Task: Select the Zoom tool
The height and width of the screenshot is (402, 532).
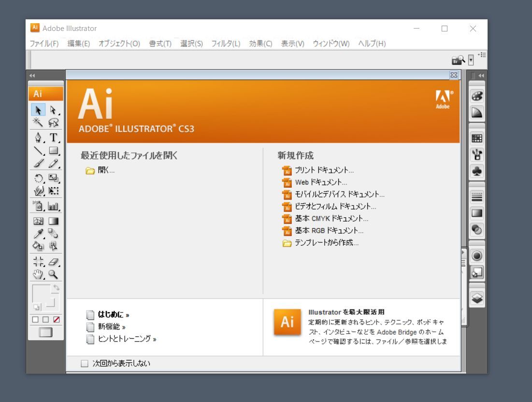Action: 54,275
